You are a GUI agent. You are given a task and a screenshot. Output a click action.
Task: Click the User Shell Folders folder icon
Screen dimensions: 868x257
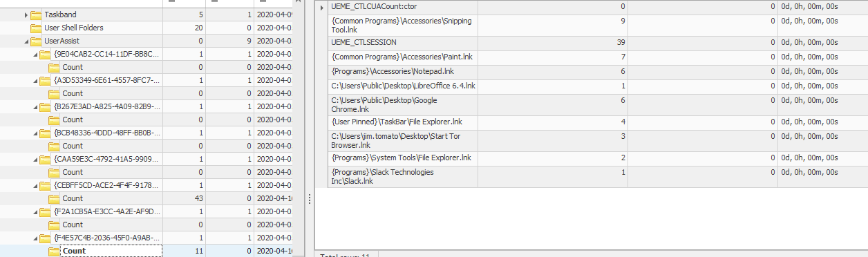point(36,28)
